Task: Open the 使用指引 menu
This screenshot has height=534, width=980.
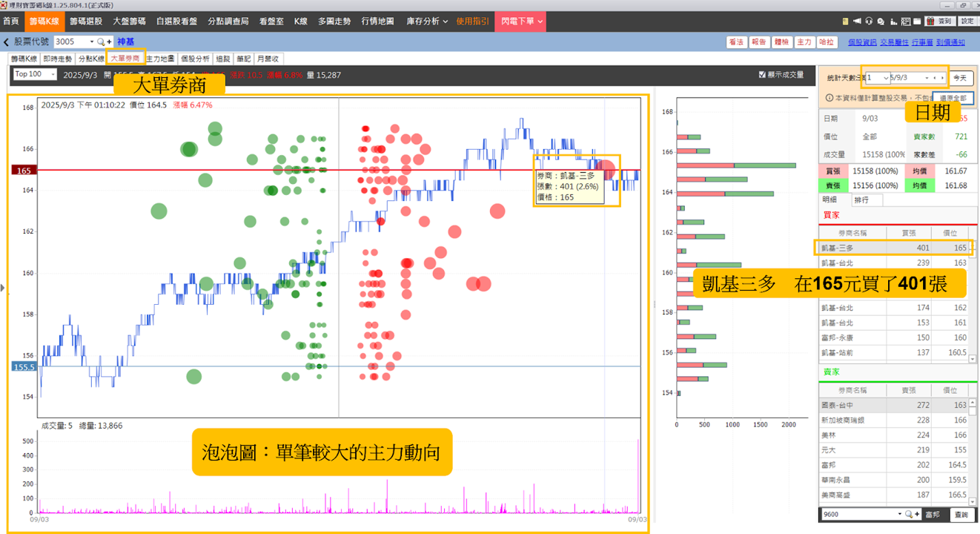Action: [x=472, y=22]
